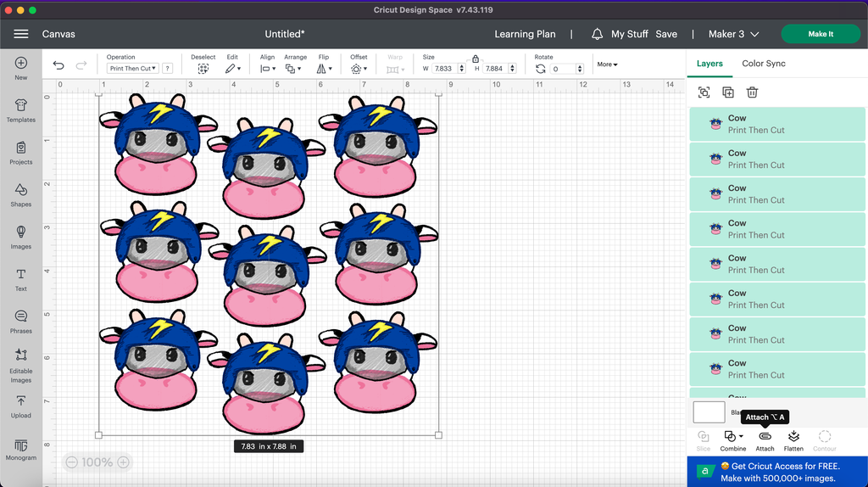Expand the Print Then Cut operation dropdown

[x=133, y=69]
